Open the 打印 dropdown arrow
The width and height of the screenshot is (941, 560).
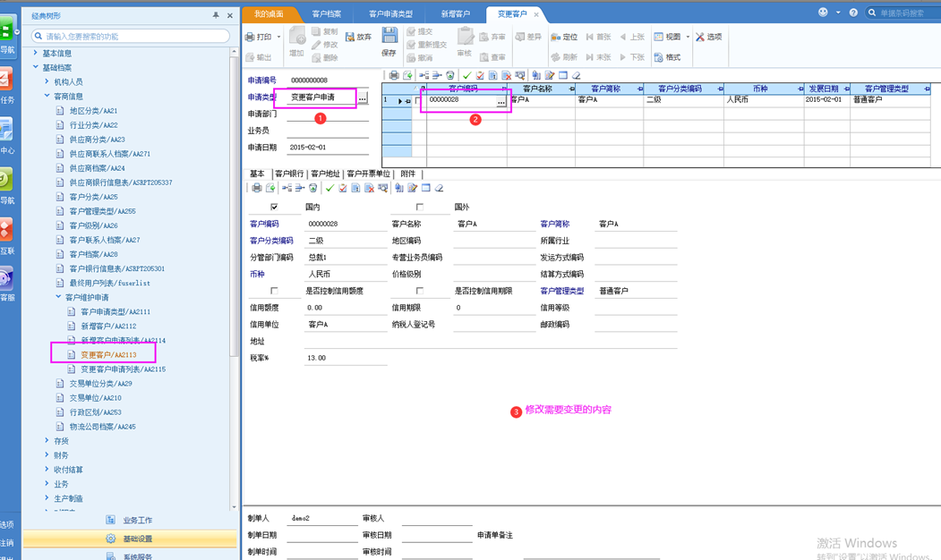278,38
